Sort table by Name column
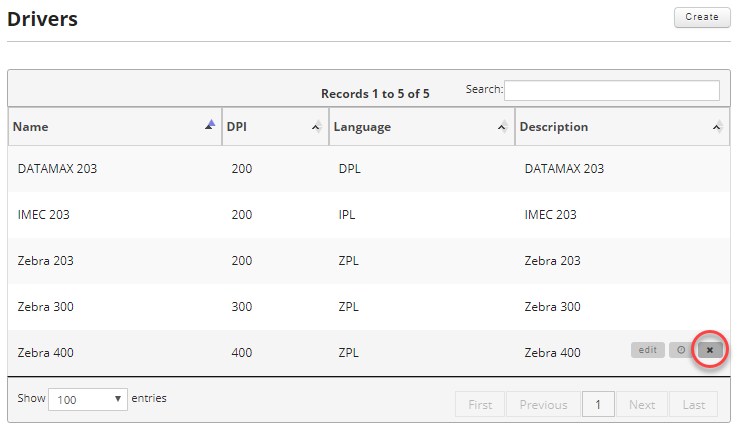 click(x=114, y=127)
